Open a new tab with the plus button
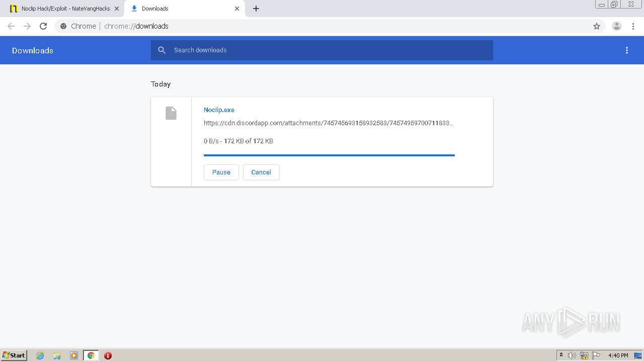The width and height of the screenshot is (644, 362). click(256, 9)
